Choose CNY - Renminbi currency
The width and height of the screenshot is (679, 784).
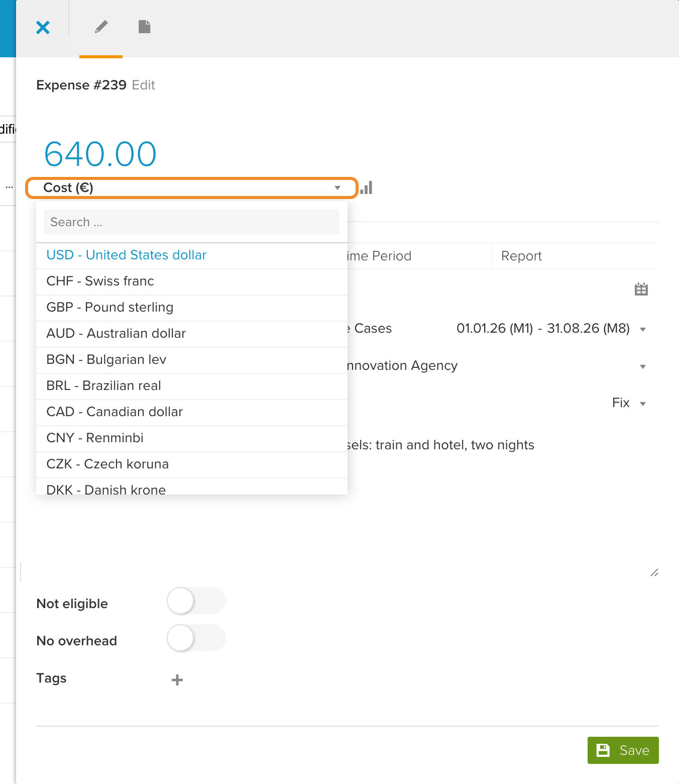pyautogui.click(x=192, y=438)
